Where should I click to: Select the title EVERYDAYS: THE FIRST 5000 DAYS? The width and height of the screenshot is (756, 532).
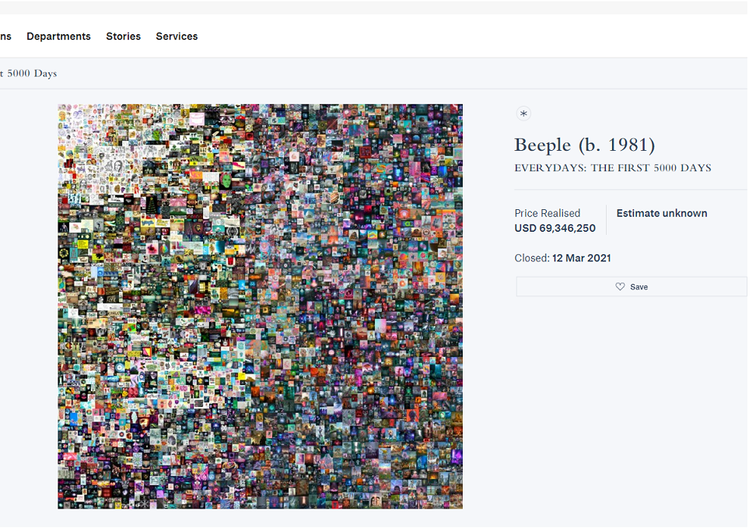click(x=613, y=168)
